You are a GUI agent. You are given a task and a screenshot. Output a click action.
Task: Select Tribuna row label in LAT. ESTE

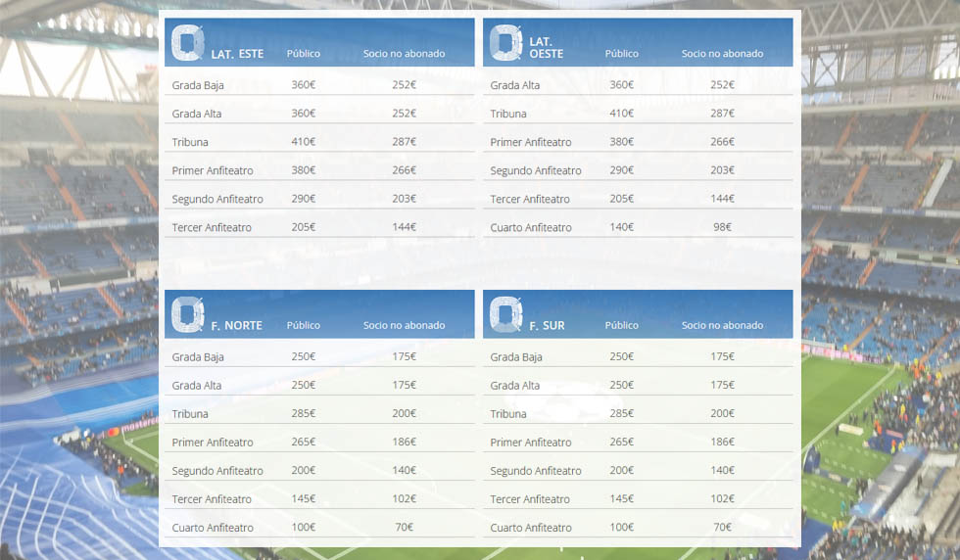click(190, 142)
